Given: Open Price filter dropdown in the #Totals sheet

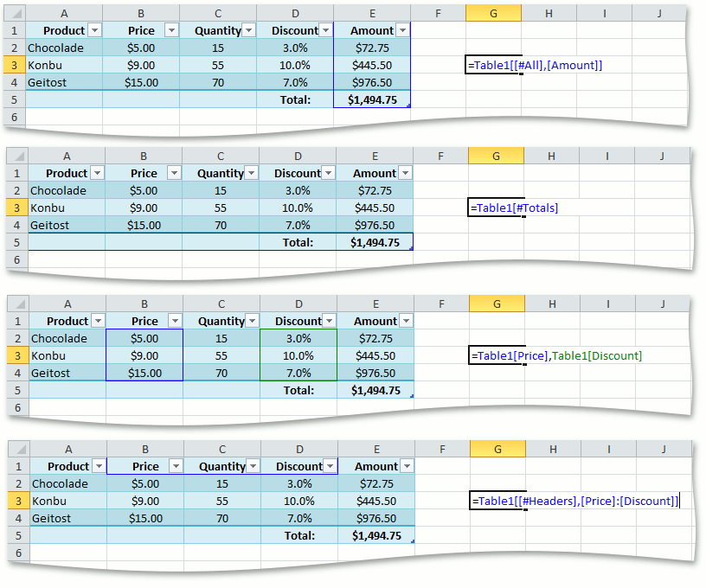Looking at the screenshot, I should [x=174, y=173].
